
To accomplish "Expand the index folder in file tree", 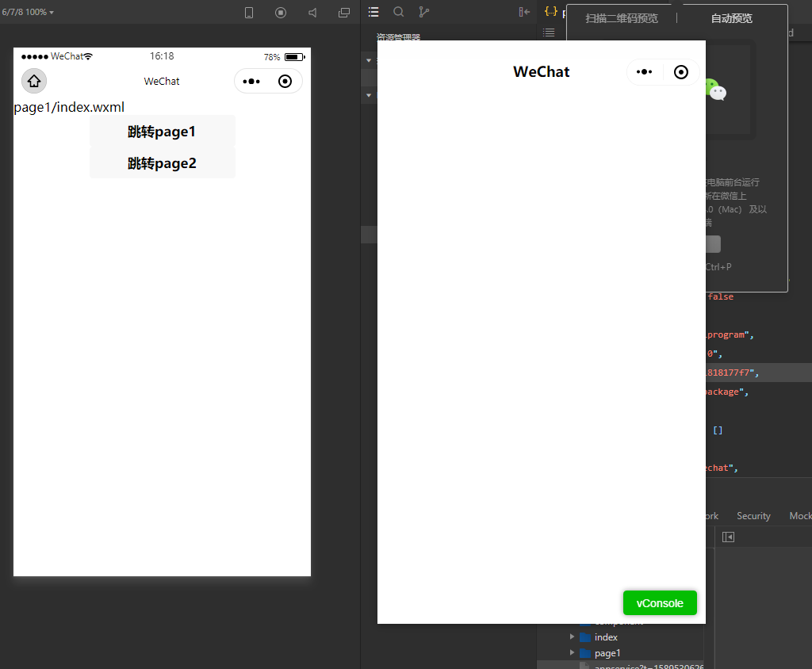I will click(573, 637).
